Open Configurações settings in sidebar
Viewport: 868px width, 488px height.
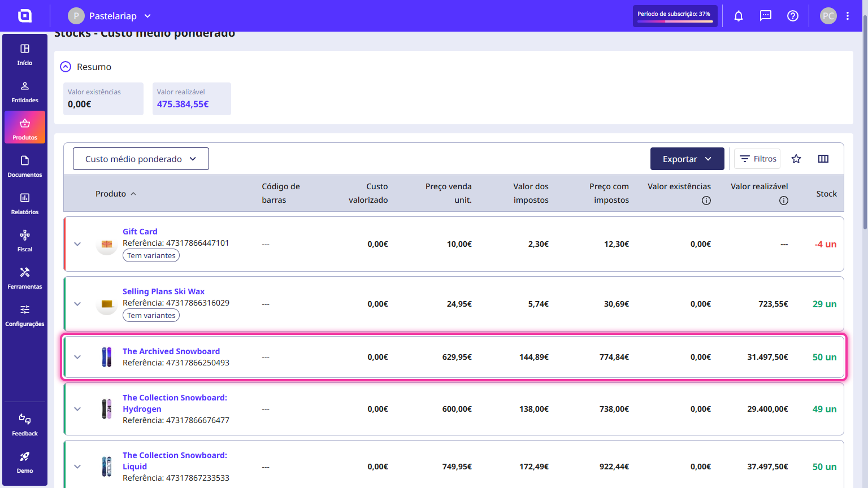click(25, 315)
